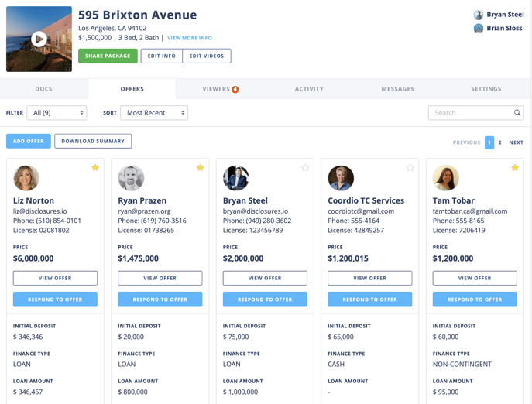The width and height of the screenshot is (532, 404).
Task: Go to page 2 of offers
Action: tap(499, 142)
